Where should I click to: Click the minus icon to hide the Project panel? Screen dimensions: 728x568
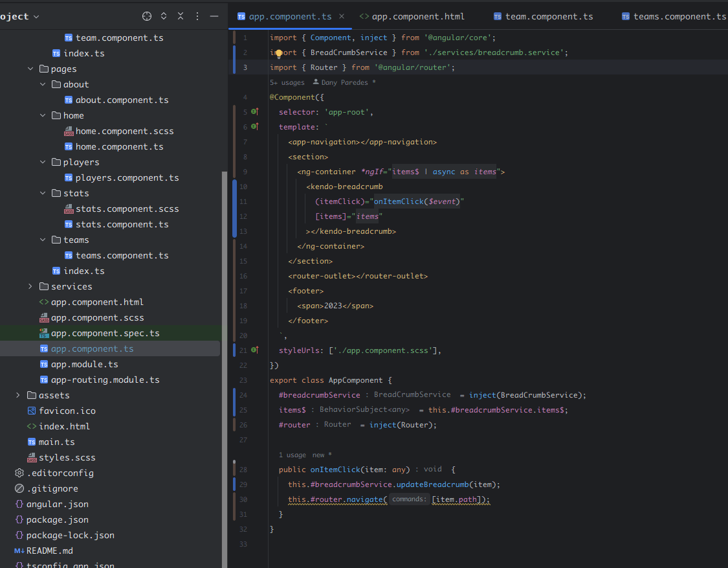click(x=215, y=16)
